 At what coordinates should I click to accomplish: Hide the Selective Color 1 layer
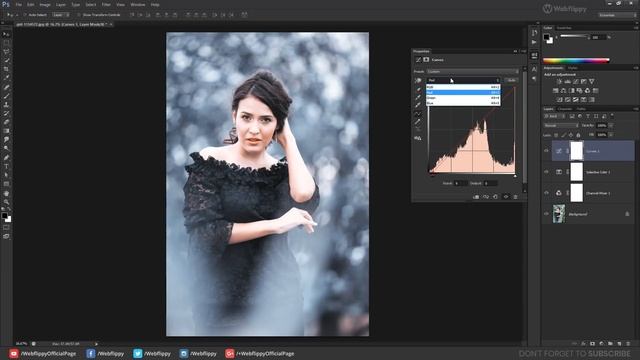[547, 172]
